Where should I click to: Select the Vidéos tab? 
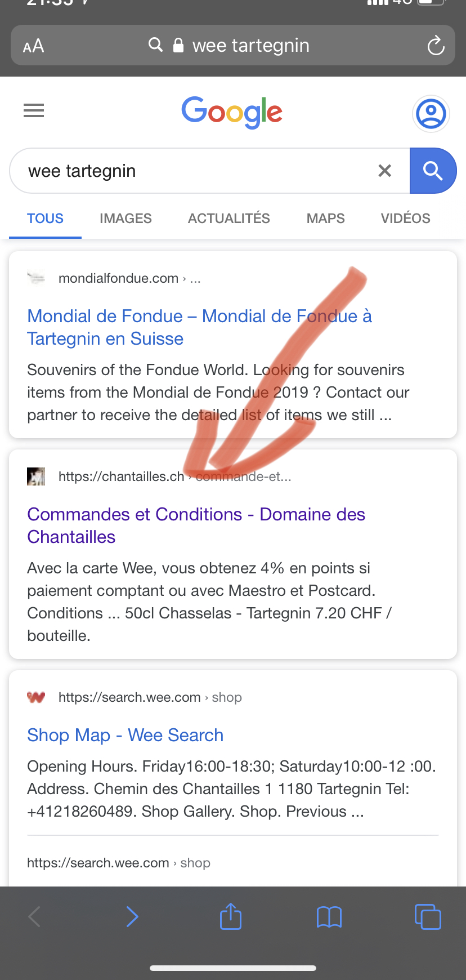click(405, 219)
